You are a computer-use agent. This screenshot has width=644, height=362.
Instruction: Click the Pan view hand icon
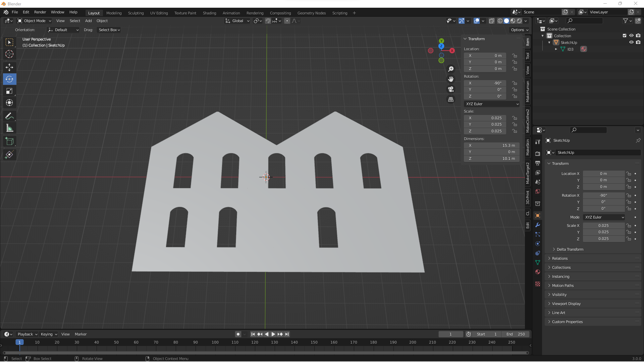pyautogui.click(x=451, y=79)
